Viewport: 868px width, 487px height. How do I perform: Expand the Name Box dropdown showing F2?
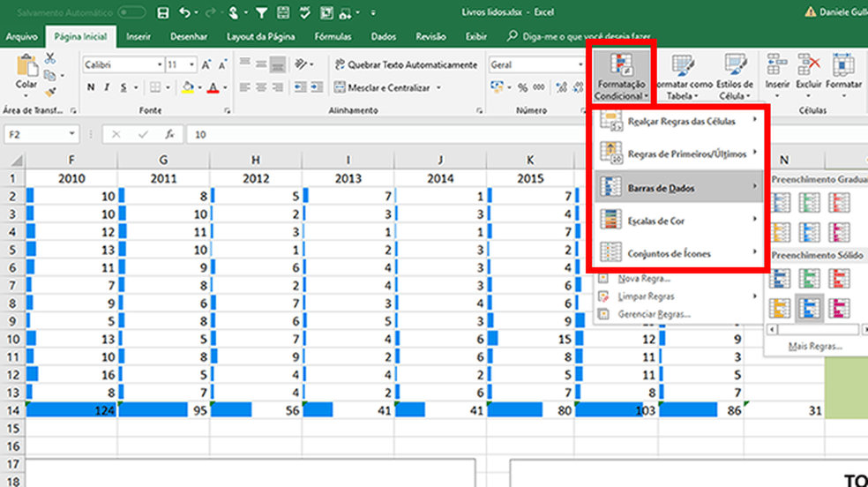pyautogui.click(x=72, y=134)
